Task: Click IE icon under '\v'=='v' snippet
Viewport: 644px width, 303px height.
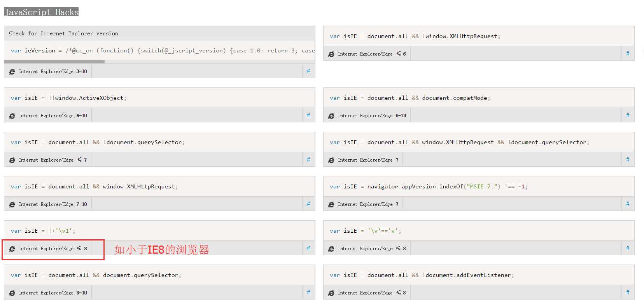Action: click(x=331, y=249)
